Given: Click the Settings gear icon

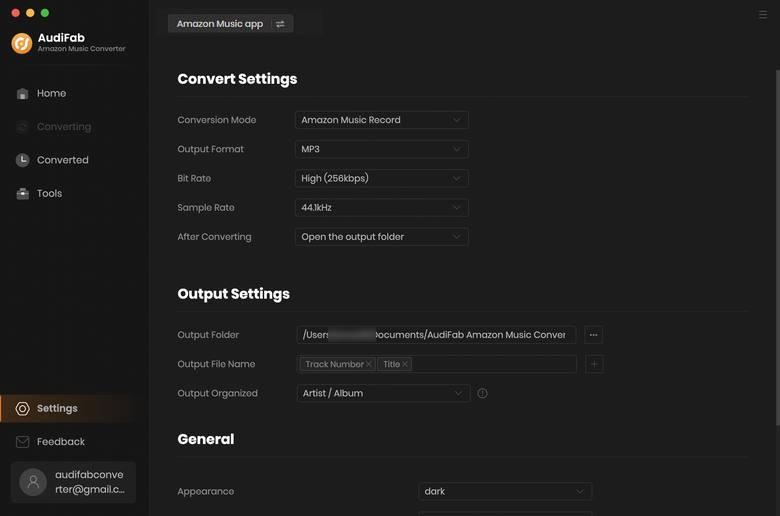Looking at the screenshot, I should point(22,409).
